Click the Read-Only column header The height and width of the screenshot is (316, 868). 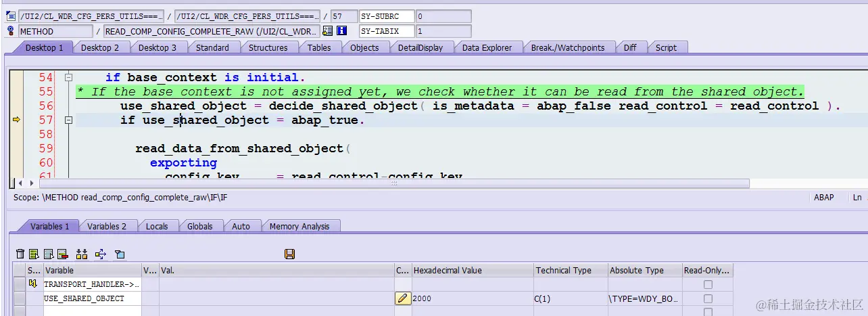[x=708, y=270]
